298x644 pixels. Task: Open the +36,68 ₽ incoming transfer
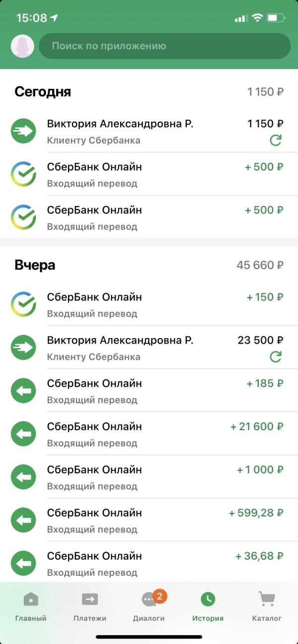click(164, 563)
